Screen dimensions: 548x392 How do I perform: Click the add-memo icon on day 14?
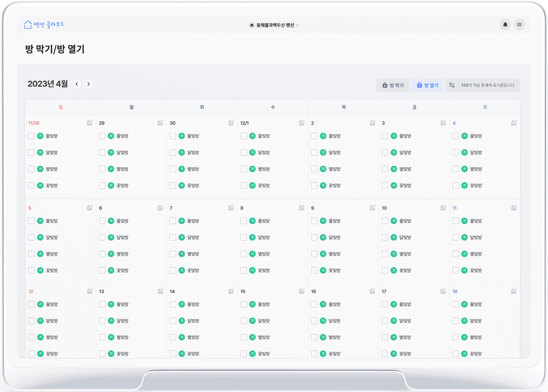[231, 291]
